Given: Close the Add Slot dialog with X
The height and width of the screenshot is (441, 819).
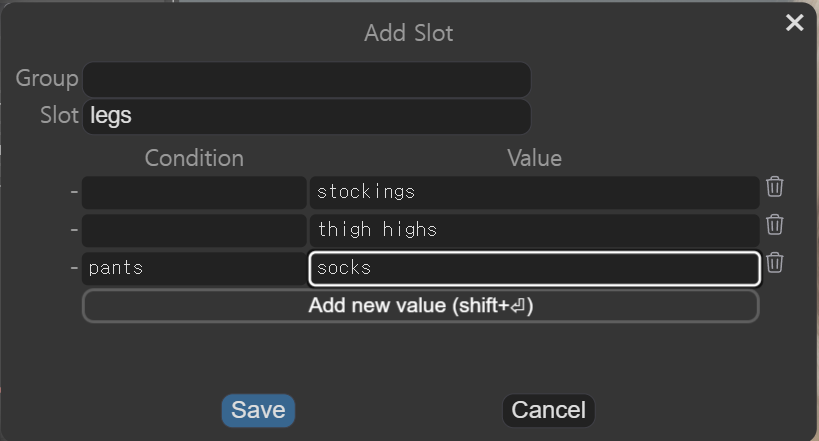Looking at the screenshot, I should [794, 22].
